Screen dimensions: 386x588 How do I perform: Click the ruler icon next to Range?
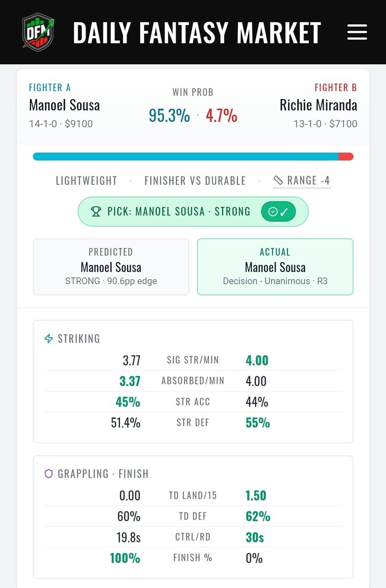[279, 180]
